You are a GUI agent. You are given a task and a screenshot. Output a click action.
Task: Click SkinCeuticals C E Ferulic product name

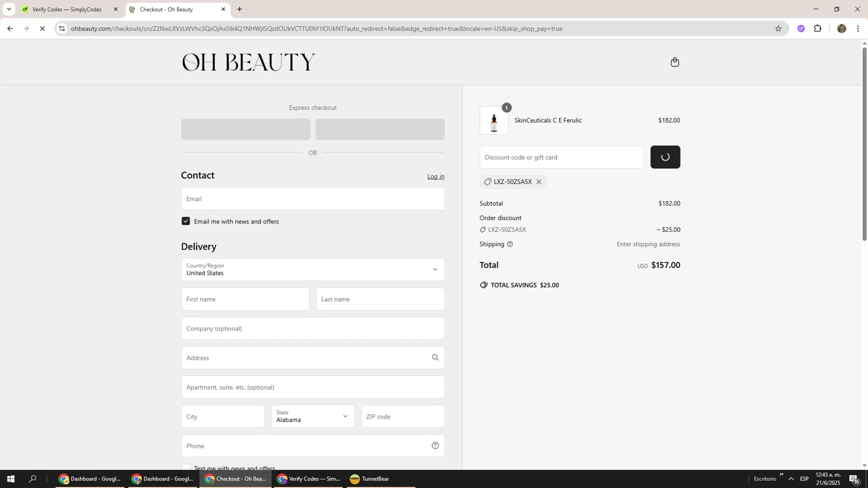click(548, 120)
